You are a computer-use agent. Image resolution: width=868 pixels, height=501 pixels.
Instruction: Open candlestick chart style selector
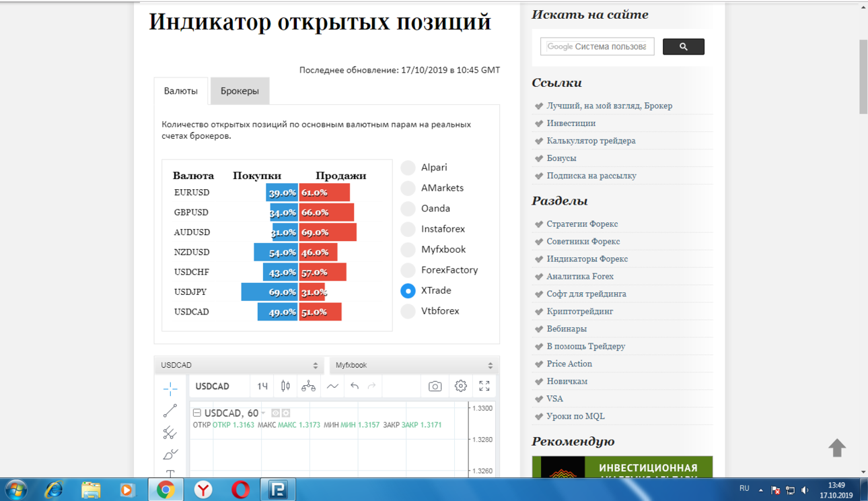pos(285,386)
